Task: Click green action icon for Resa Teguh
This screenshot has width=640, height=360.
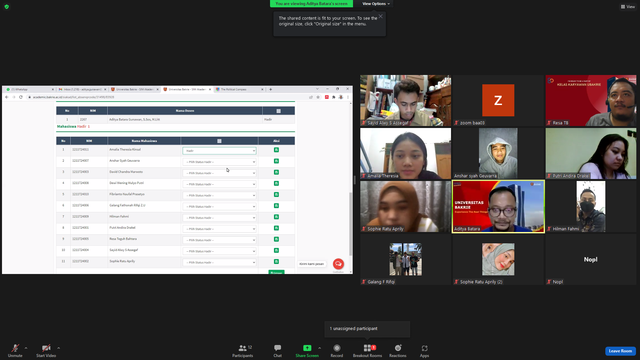Action: [276, 239]
